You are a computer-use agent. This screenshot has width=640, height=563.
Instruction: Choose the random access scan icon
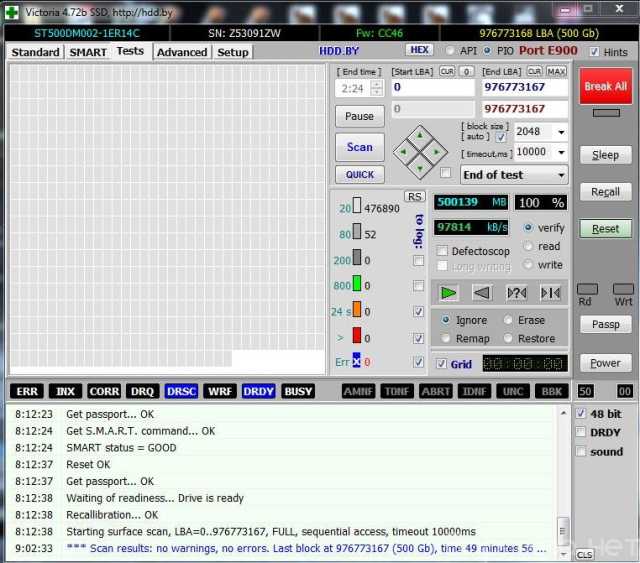tap(516, 292)
